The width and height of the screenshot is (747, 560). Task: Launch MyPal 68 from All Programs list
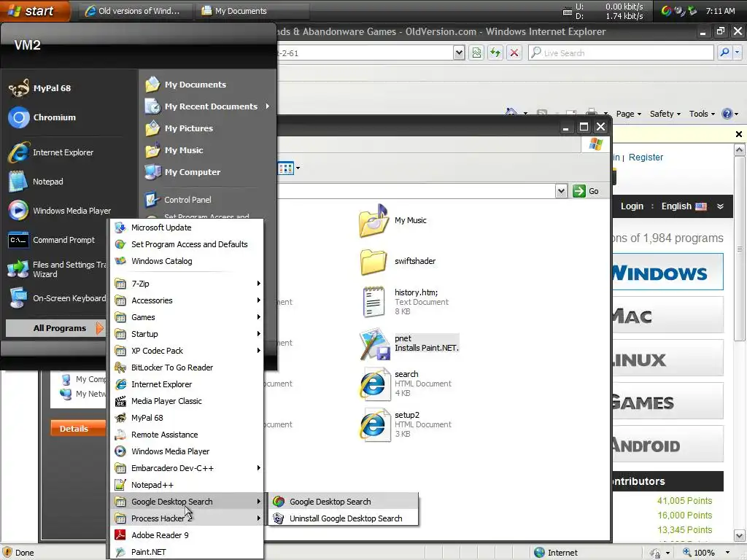point(187,418)
